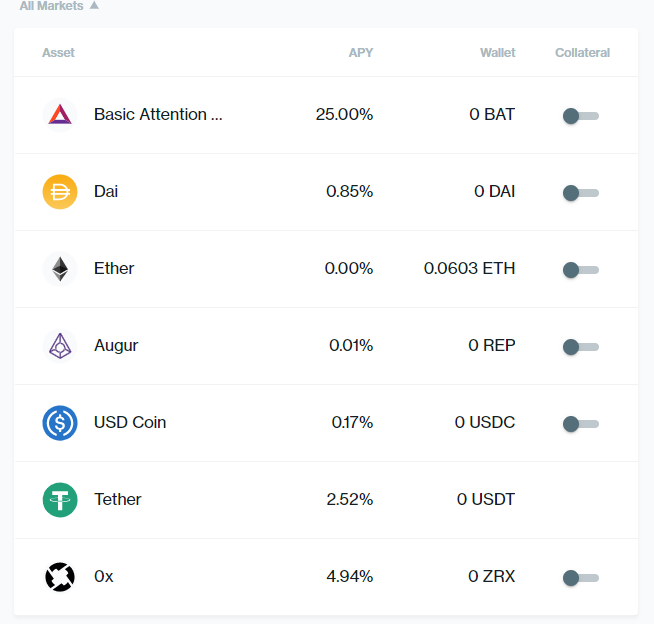654x624 pixels.
Task: Open the Tether market row
Action: [x=326, y=500]
